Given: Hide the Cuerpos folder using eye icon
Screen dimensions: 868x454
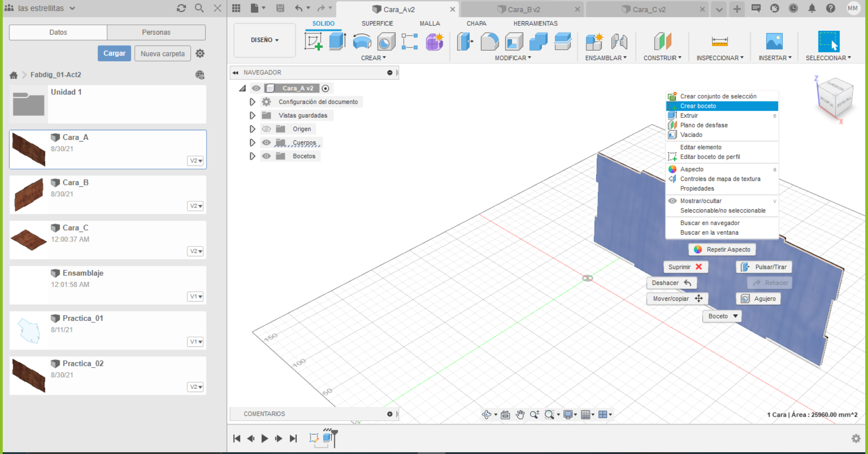Looking at the screenshot, I should coord(266,142).
